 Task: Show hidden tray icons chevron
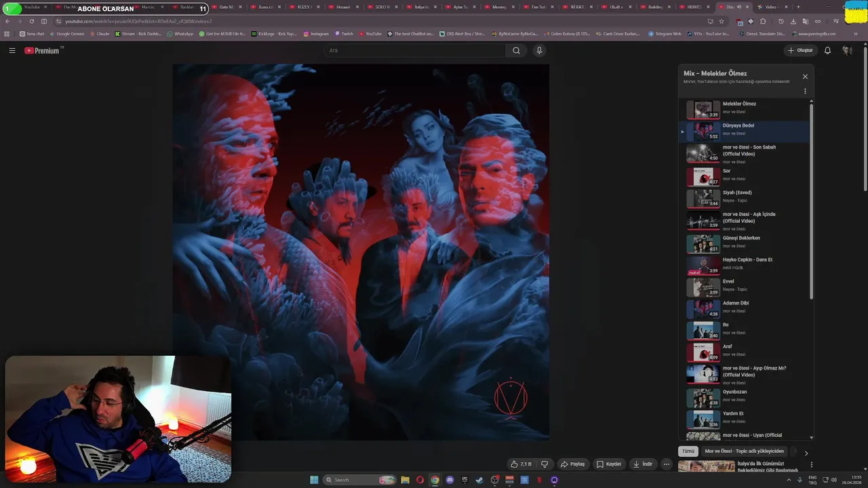click(787, 480)
